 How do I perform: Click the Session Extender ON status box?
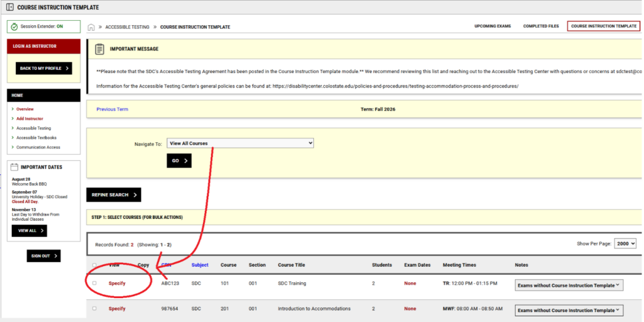point(43,26)
